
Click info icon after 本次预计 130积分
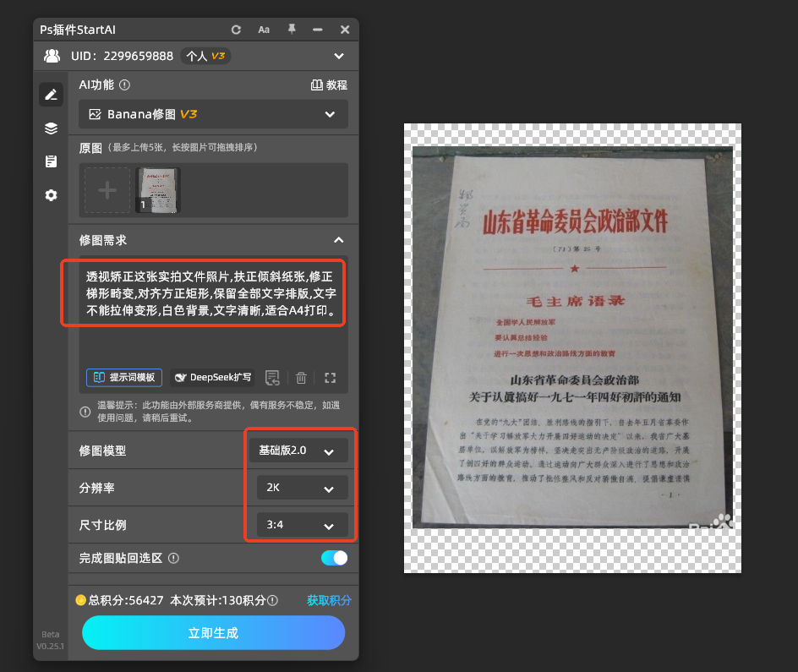click(x=273, y=600)
